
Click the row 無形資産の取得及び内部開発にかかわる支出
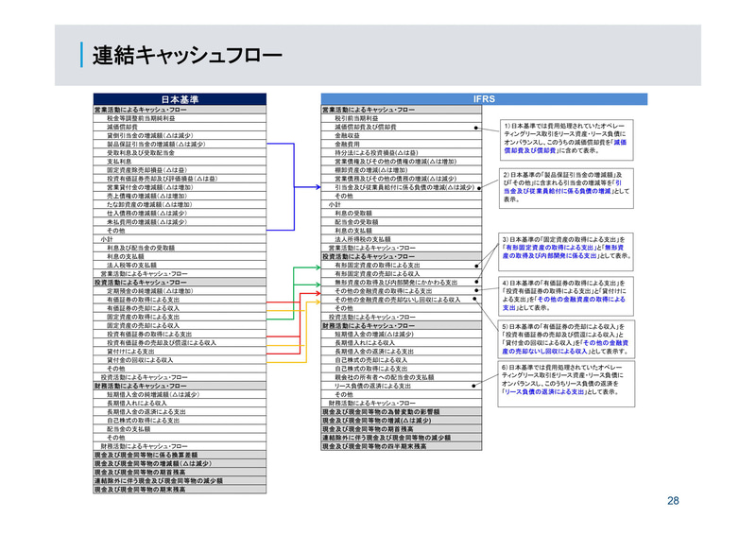coord(401,283)
